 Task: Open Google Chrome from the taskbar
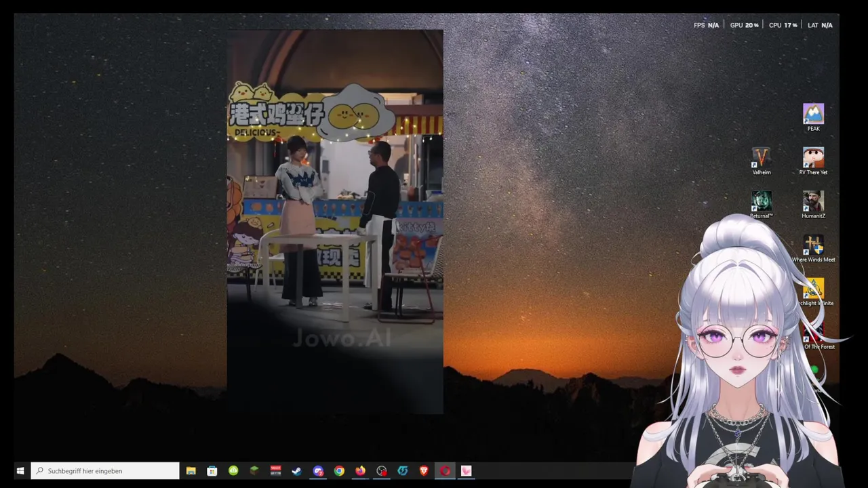coord(339,470)
